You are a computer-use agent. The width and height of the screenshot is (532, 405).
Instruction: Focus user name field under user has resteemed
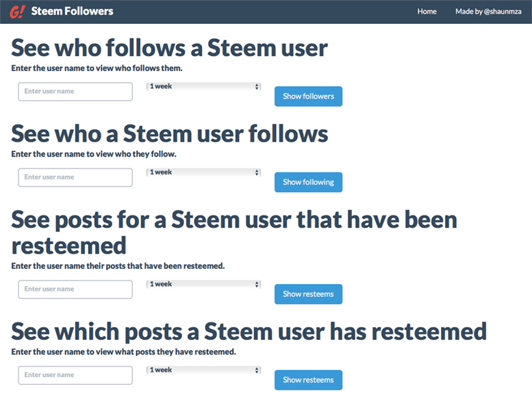[75, 375]
